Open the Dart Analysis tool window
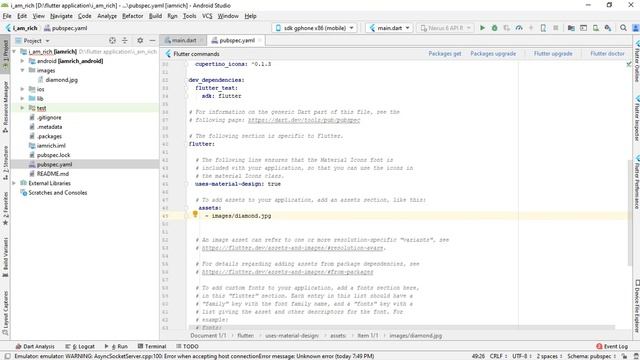The height and width of the screenshot is (360, 640). [35, 346]
